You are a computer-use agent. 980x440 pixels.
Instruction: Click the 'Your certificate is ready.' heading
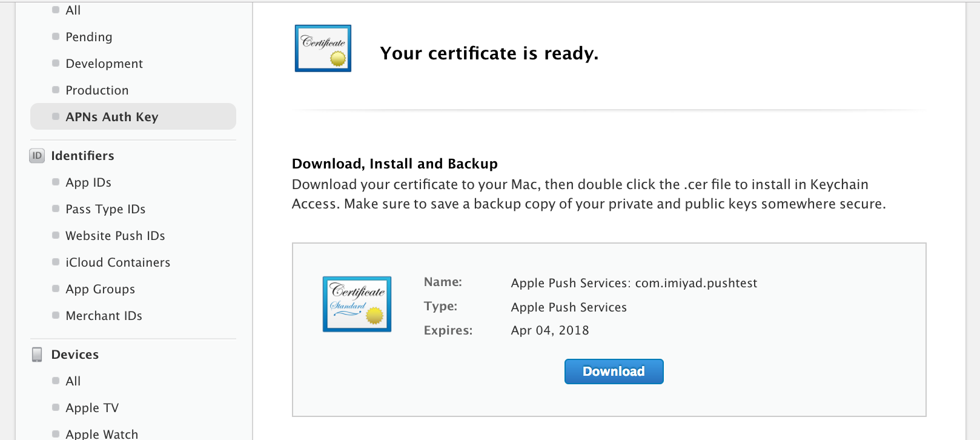489,53
